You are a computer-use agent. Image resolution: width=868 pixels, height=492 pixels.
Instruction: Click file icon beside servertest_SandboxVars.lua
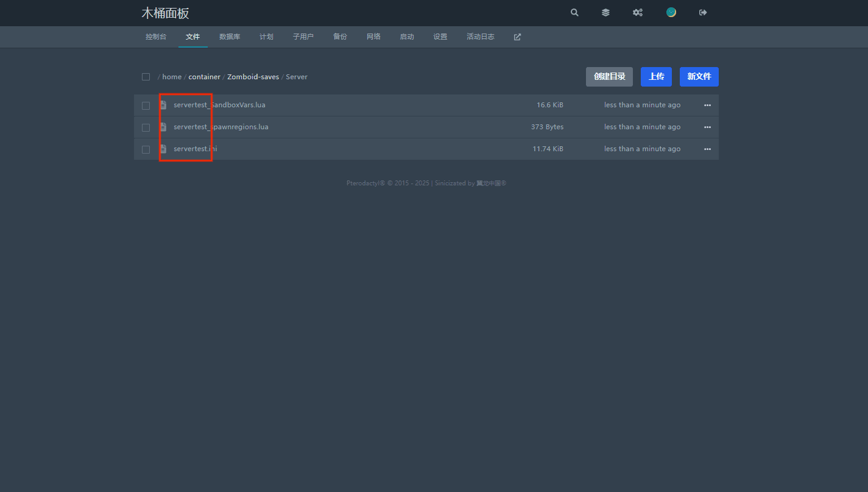[x=163, y=105]
